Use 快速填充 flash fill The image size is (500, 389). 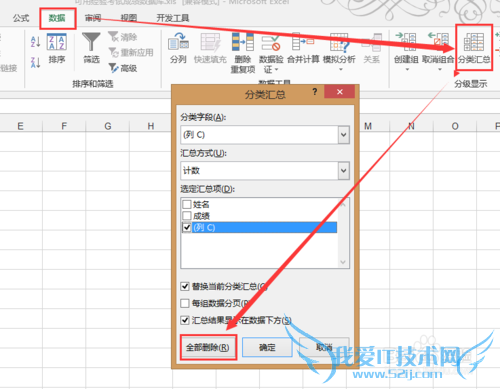pos(210,48)
